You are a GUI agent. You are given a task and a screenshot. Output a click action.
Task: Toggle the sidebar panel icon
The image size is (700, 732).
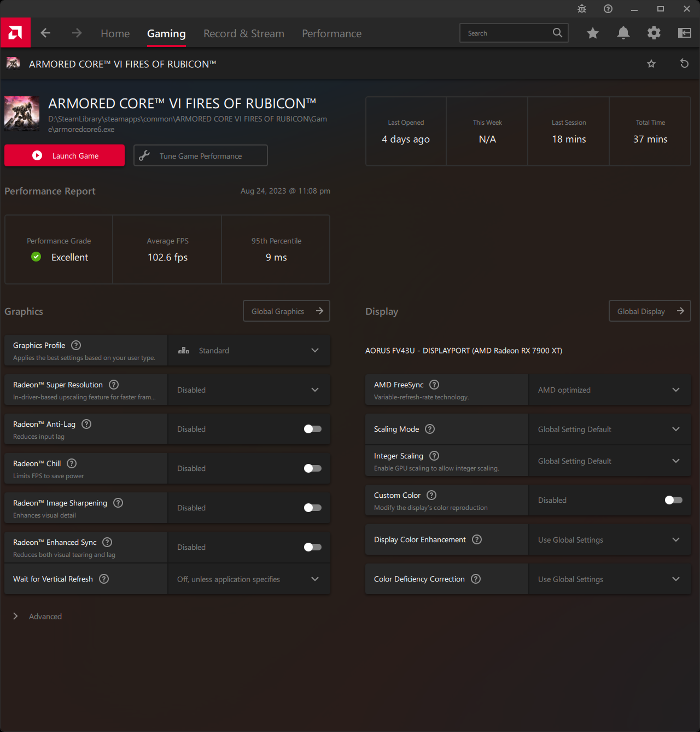(x=684, y=33)
